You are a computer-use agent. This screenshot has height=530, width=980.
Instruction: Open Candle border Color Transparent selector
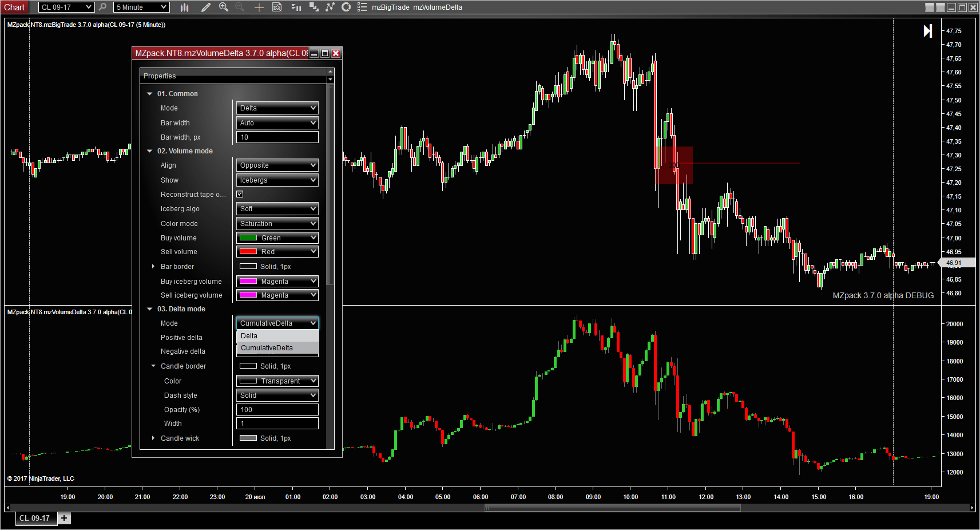point(277,381)
